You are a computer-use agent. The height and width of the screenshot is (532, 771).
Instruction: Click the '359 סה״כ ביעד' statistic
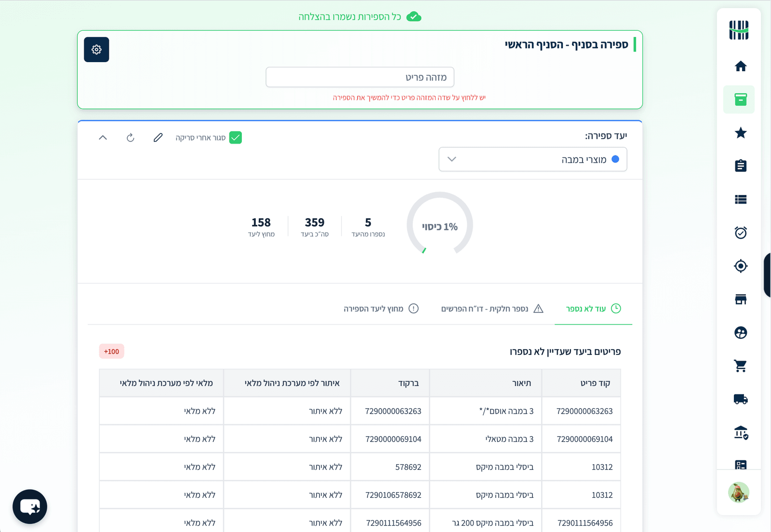click(315, 227)
